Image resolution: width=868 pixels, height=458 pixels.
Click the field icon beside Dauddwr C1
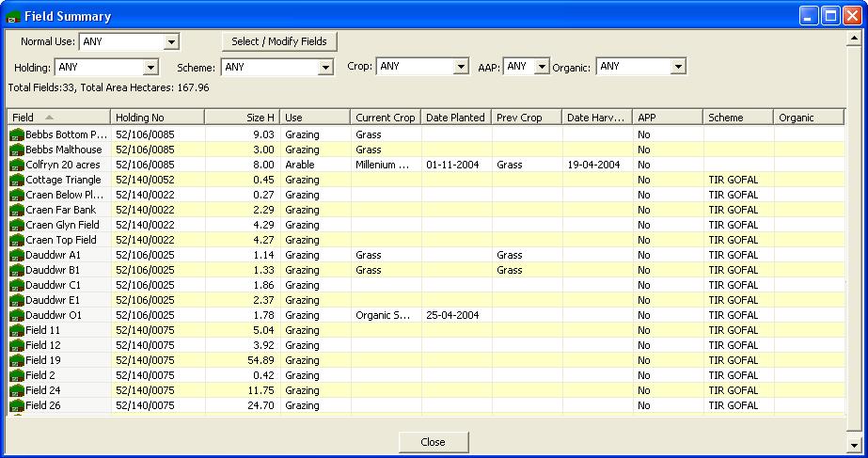tap(17, 285)
